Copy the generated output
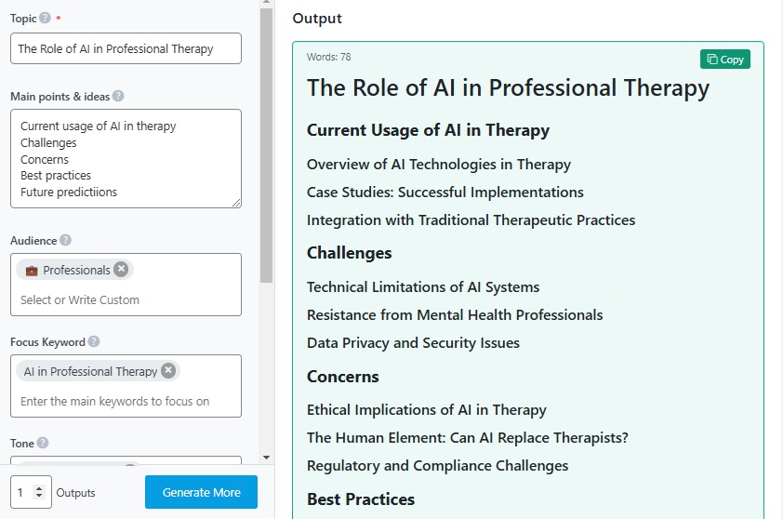The height and width of the screenshot is (532, 783). 725,60
